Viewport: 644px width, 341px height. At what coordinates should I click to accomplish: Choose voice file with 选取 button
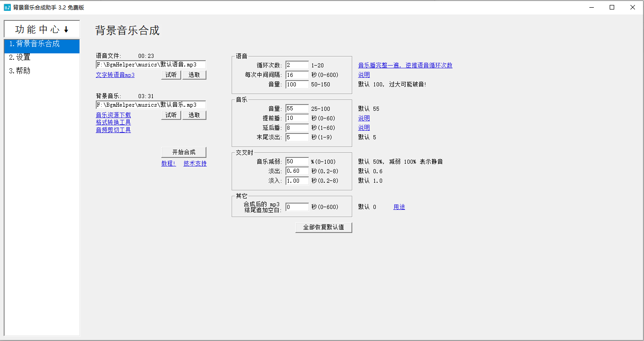pyautogui.click(x=194, y=75)
